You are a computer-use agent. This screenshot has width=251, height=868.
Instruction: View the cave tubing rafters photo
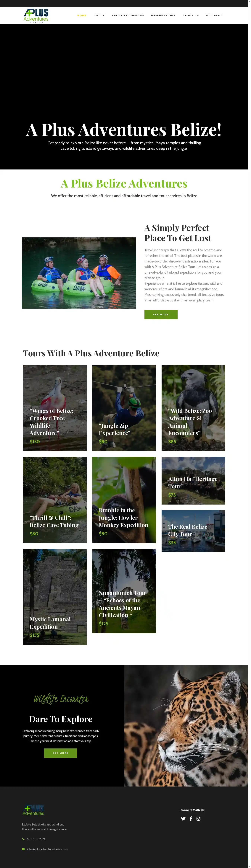pyautogui.click(x=79, y=273)
